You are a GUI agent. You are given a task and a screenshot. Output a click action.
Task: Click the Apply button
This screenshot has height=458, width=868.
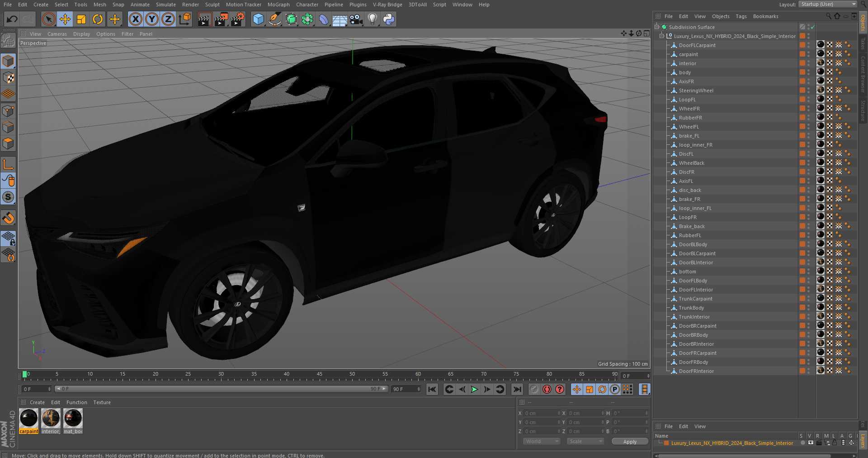point(630,441)
